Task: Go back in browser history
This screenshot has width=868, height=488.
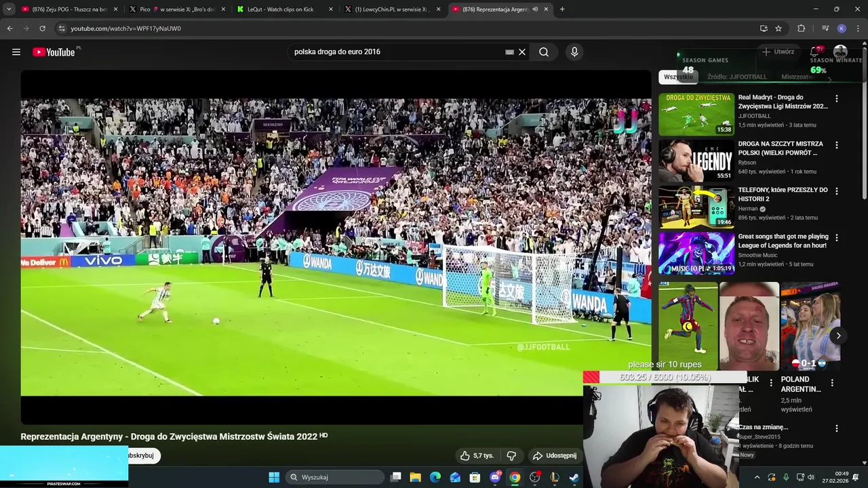Action: 9,28
